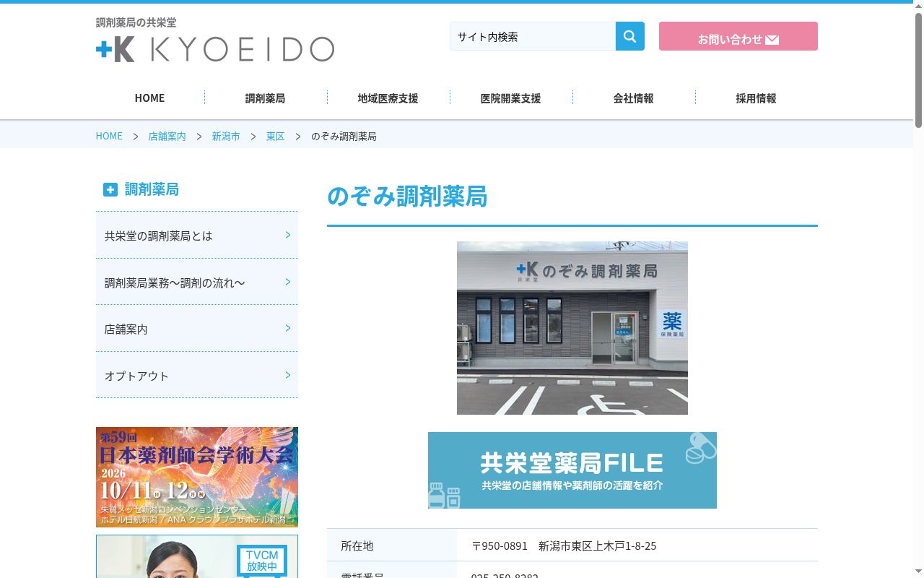
Task: Click the 調剤薬局 sidebar heading text
Action: point(152,189)
